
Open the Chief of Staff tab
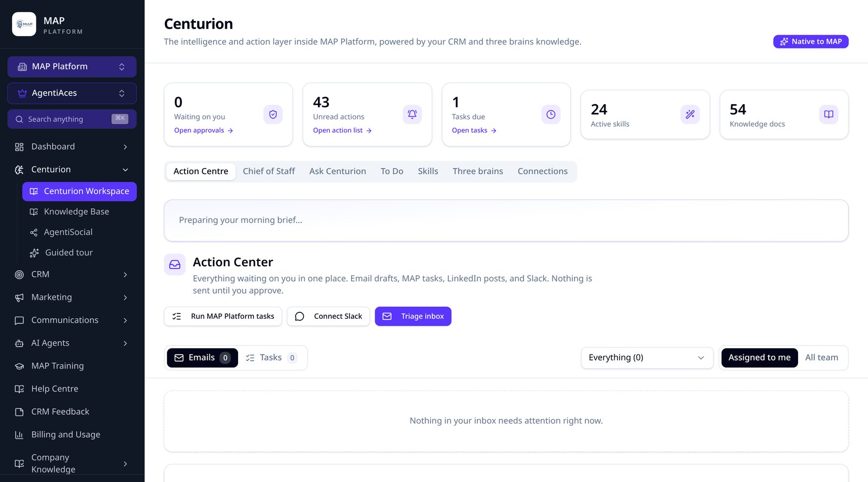pos(269,171)
